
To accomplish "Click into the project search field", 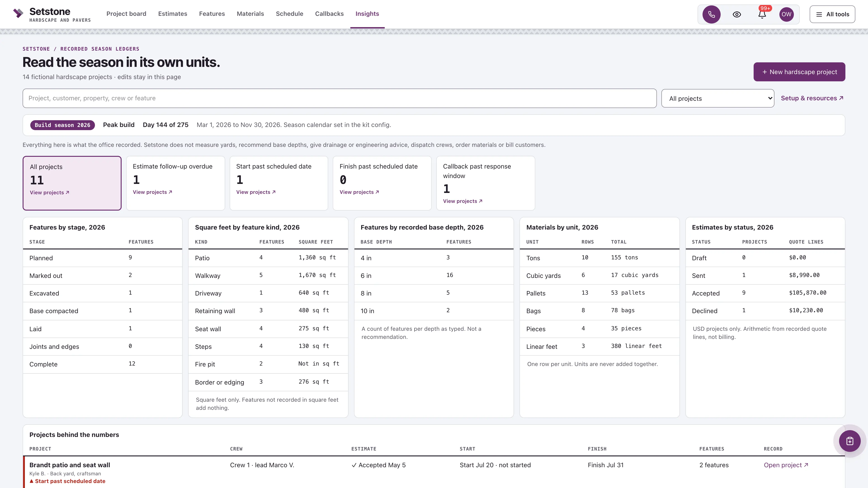I will tap(340, 98).
